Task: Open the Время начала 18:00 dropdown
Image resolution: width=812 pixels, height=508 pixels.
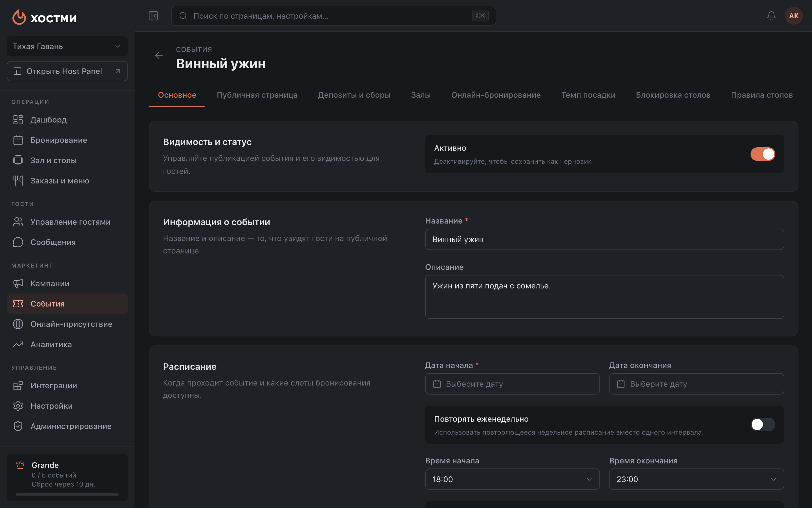Action: (512, 479)
